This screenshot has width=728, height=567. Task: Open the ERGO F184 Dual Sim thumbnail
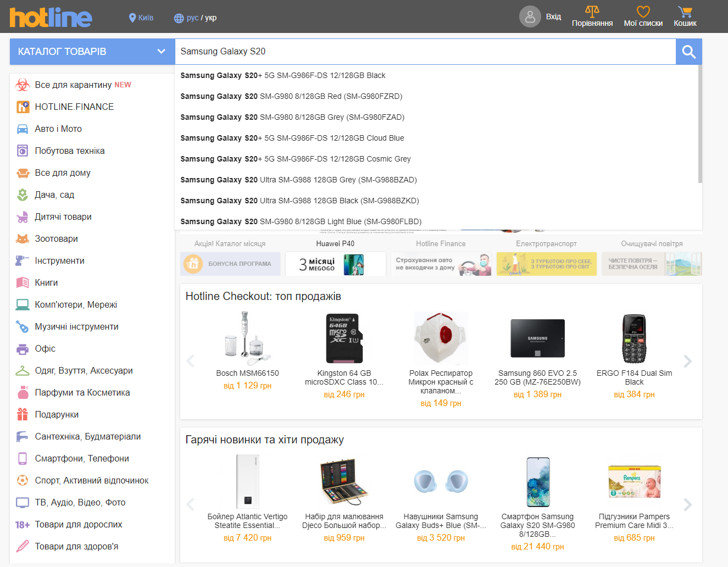pyautogui.click(x=634, y=338)
